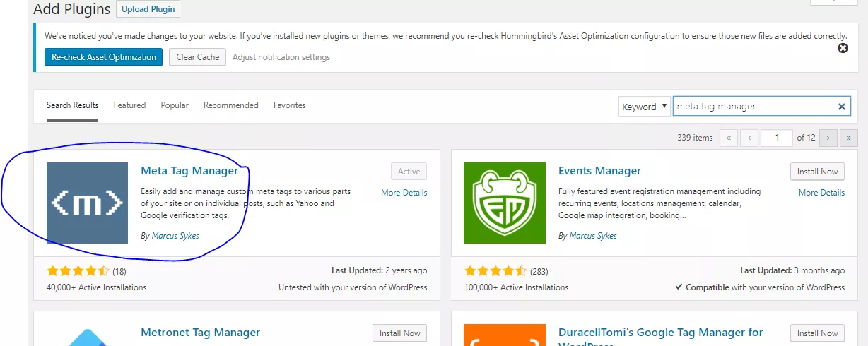Viewport: 868px width, 346px height.
Task: Click the Metronet Tag Manager plugin icon
Action: pyautogui.click(x=87, y=335)
